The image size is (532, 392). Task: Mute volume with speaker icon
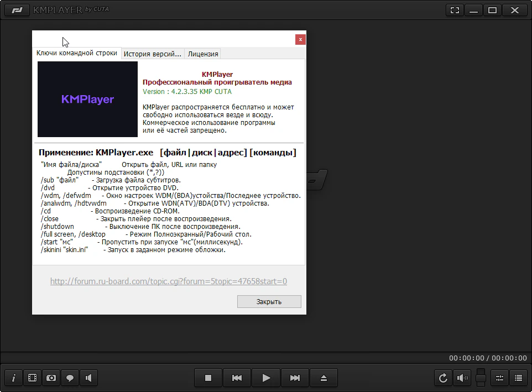click(462, 378)
